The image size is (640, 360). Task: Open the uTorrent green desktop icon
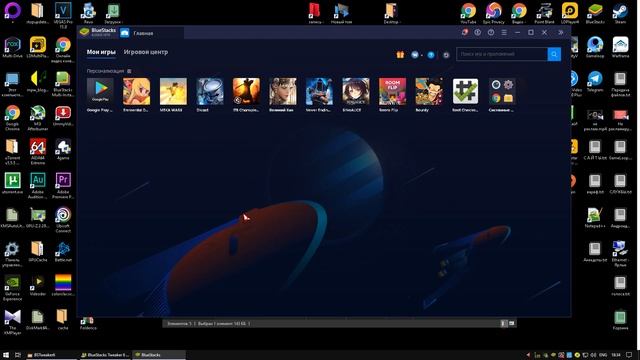point(12,183)
